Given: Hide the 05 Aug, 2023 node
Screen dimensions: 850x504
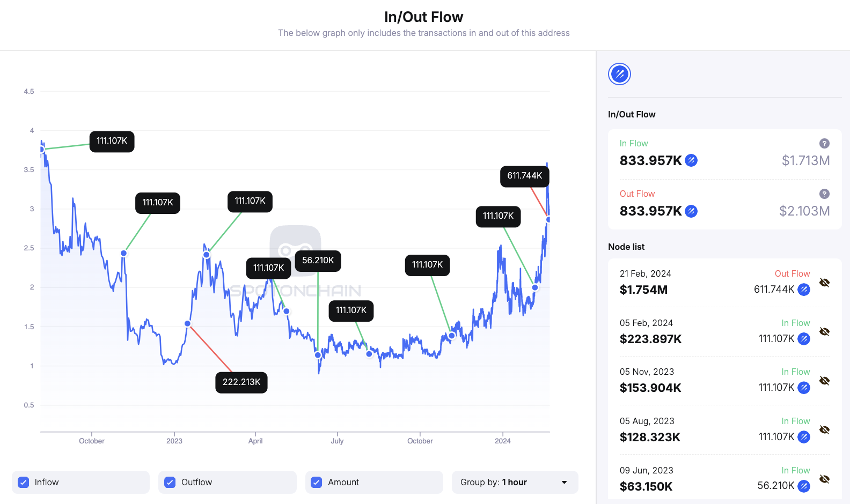Looking at the screenshot, I should pyautogui.click(x=824, y=430).
